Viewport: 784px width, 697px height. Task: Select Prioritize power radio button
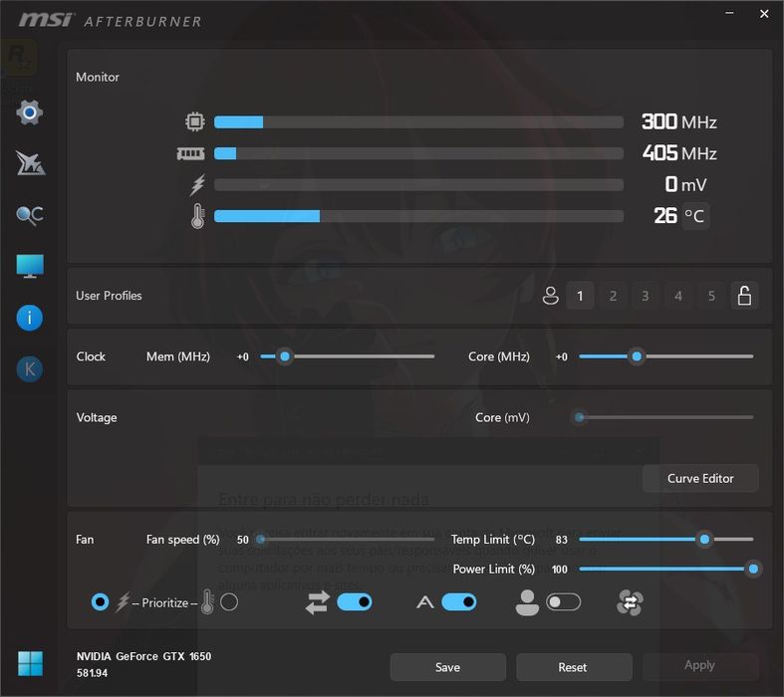(x=100, y=602)
